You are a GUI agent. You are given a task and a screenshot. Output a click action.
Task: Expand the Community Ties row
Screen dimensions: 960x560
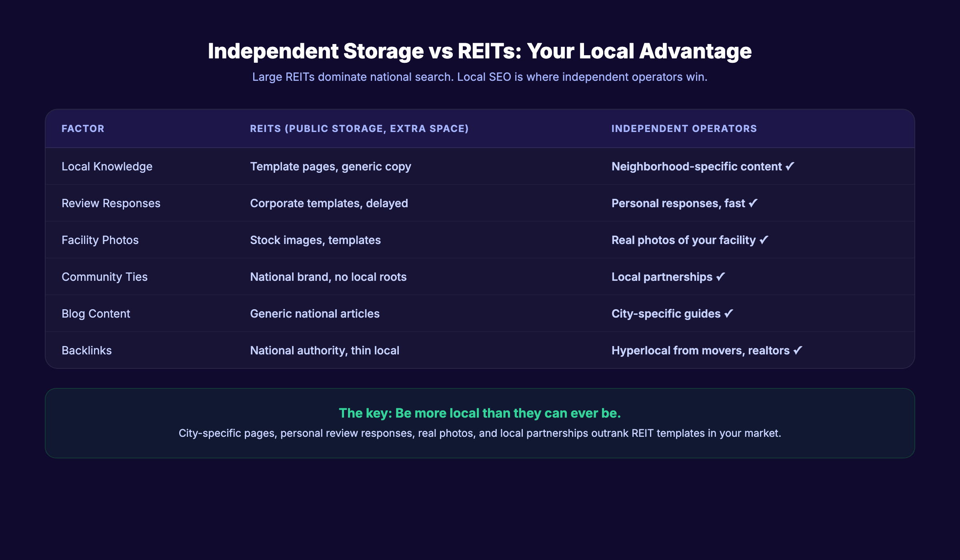point(104,277)
